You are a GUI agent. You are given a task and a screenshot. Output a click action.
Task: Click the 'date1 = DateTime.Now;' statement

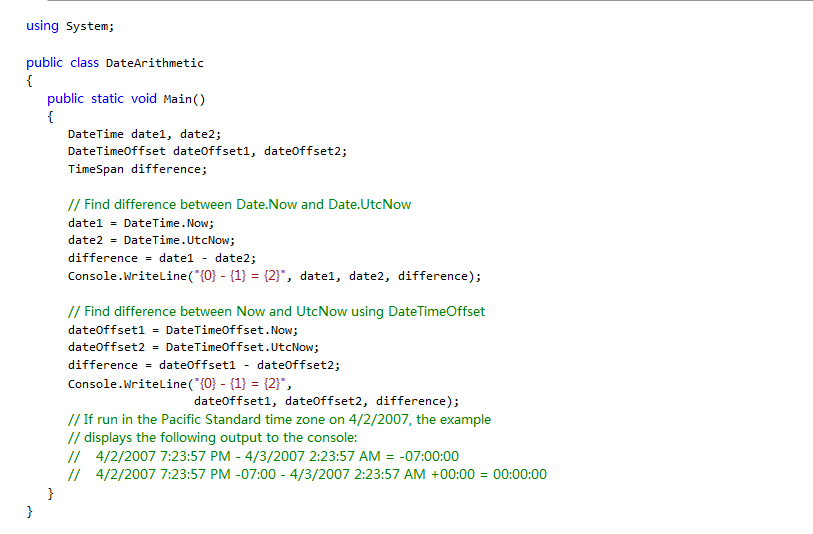(x=141, y=223)
